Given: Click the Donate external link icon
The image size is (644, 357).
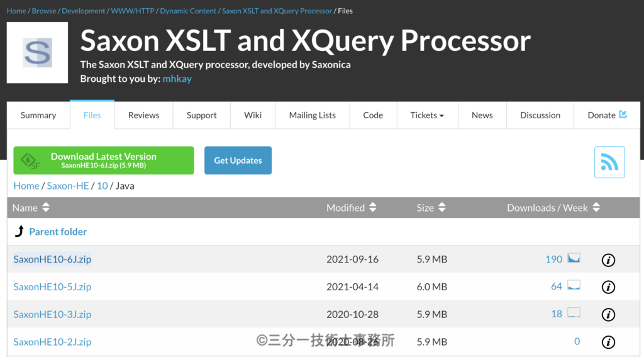Looking at the screenshot, I should 623,115.
